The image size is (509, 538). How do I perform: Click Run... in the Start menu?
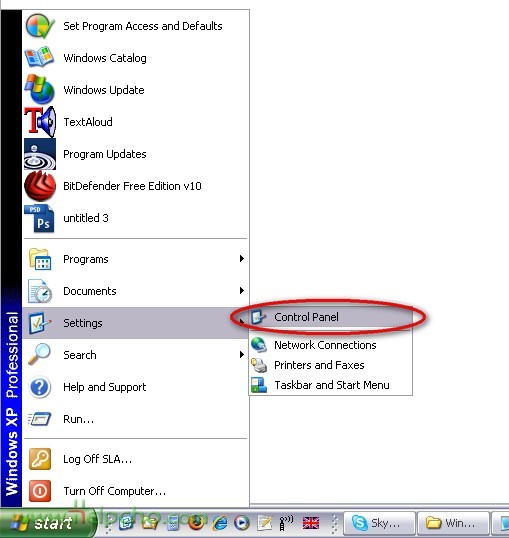[x=136, y=419]
